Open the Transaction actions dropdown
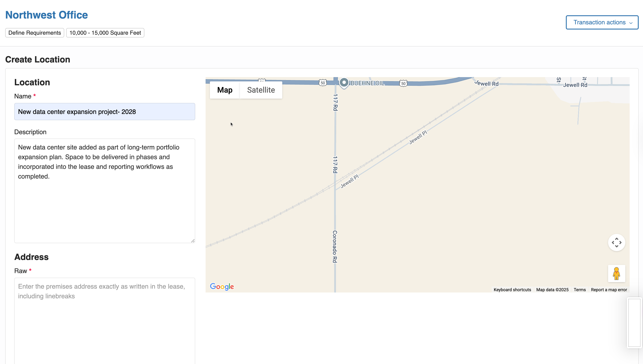The image size is (643, 364). coord(602,22)
